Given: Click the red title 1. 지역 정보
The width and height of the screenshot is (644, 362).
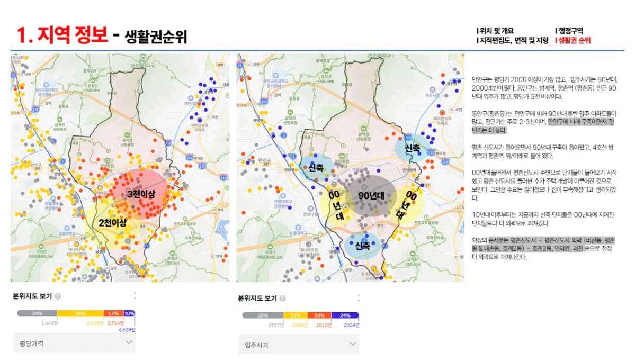Looking at the screenshot, I should (63, 35).
